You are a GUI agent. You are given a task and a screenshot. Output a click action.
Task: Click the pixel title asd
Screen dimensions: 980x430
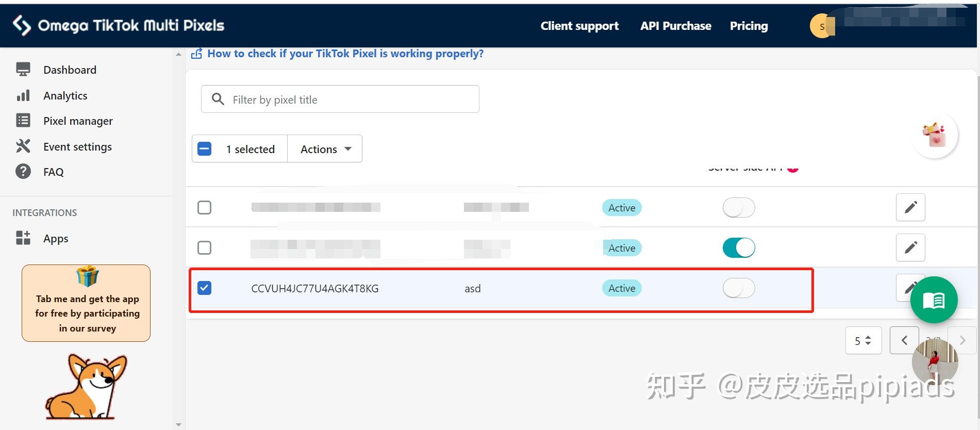[472, 288]
